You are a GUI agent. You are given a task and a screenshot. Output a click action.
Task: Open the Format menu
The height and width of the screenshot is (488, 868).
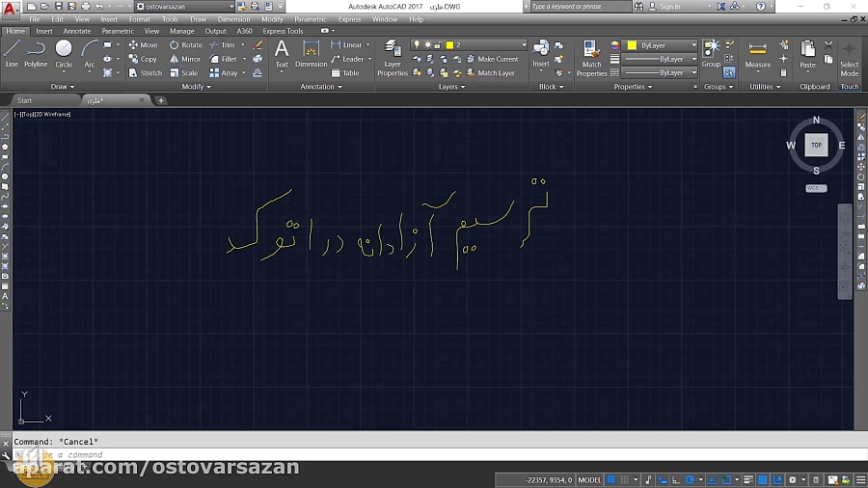[x=140, y=19]
